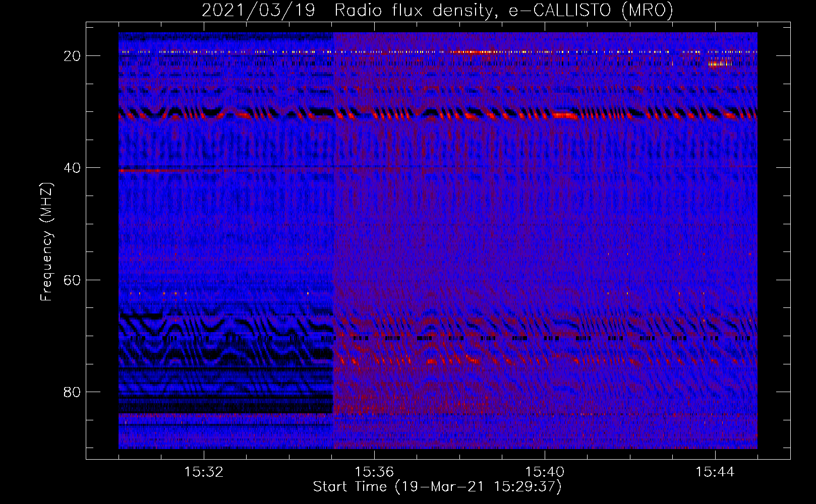Viewport: 816px width, 504px height.
Task: Click the 80 frequency tick label
Action: tap(72, 392)
